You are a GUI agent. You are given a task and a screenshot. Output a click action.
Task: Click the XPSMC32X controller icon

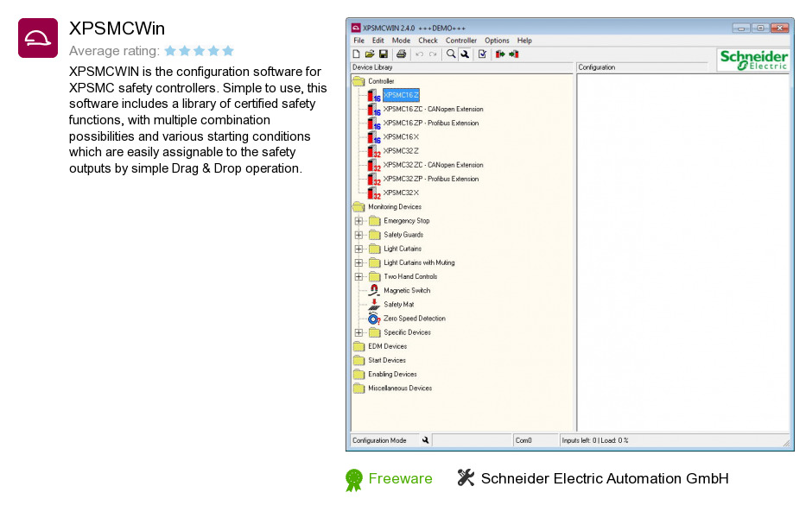[374, 193]
